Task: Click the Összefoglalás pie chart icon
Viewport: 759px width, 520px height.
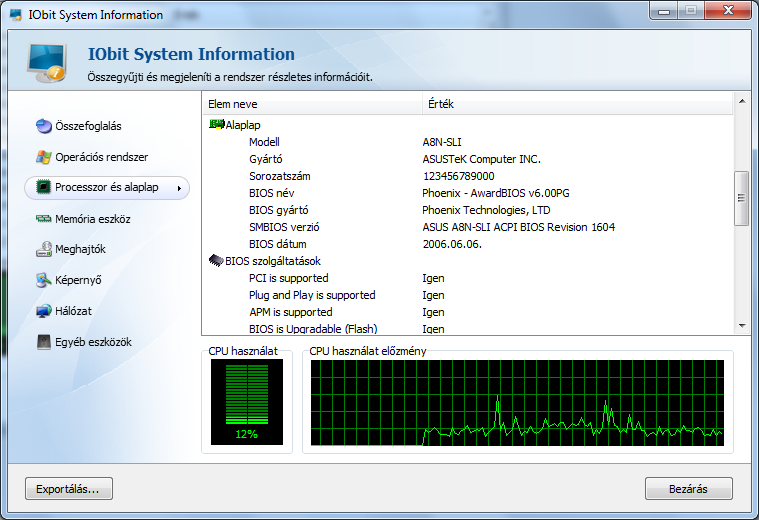Action: (x=44, y=126)
